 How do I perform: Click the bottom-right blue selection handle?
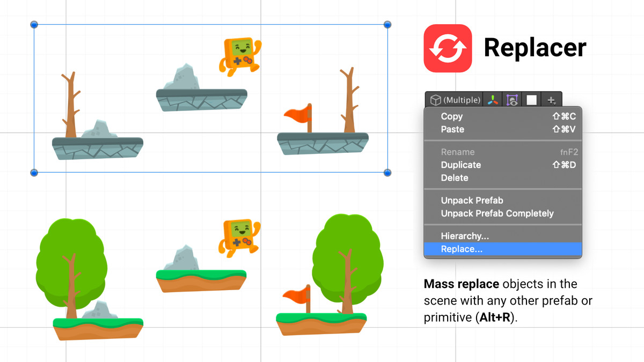[387, 173]
